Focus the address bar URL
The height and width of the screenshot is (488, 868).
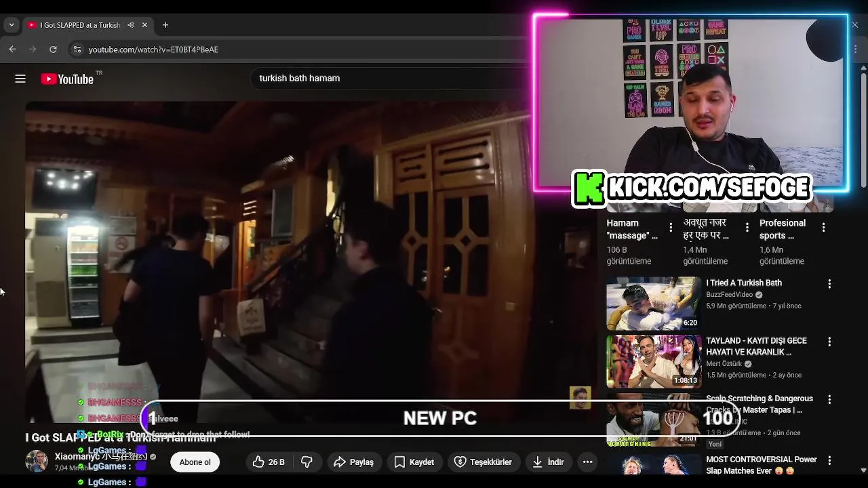[153, 49]
